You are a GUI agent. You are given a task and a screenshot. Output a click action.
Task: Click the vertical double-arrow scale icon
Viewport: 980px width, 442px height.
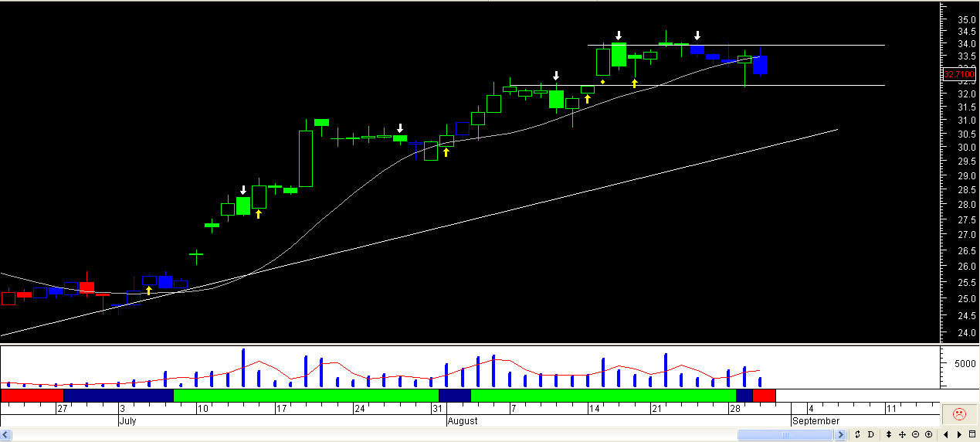(x=889, y=434)
